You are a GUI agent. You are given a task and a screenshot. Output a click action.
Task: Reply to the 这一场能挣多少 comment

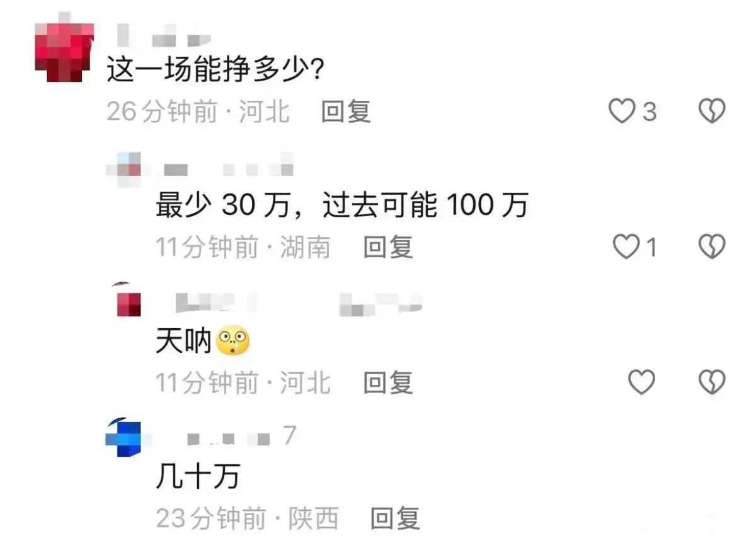coord(346,112)
